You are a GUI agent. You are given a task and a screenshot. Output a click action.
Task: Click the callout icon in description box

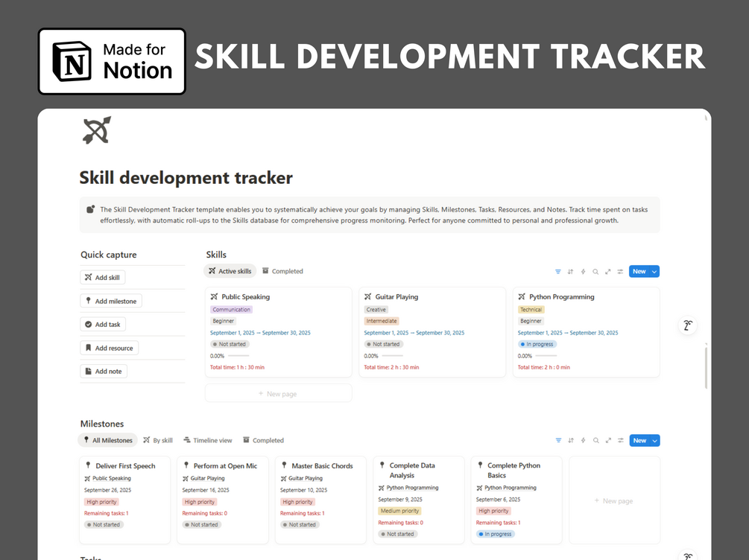(x=90, y=209)
